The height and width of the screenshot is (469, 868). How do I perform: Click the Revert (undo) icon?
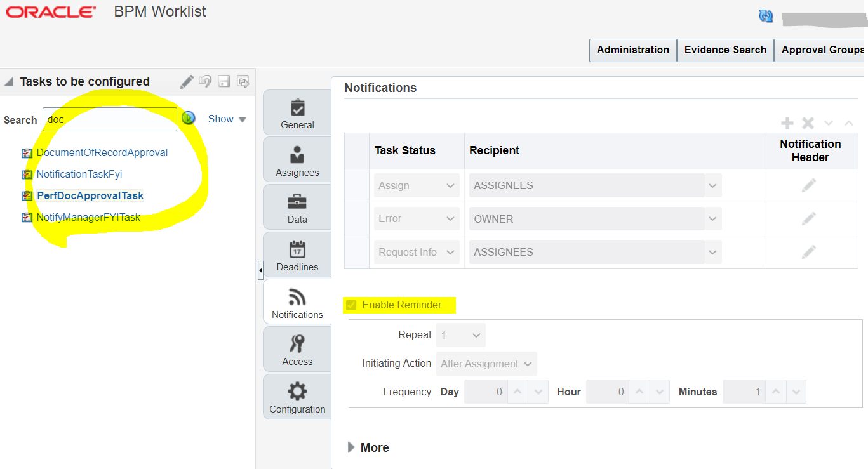[204, 81]
